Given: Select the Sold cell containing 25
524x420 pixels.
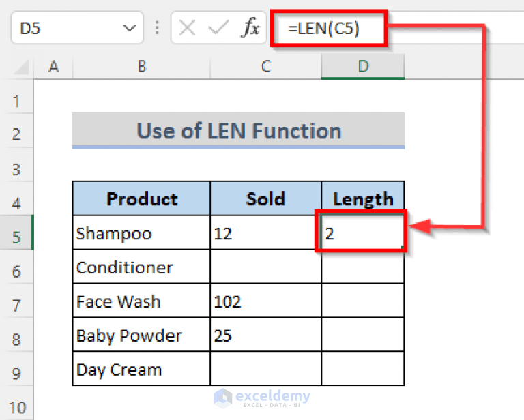Looking at the screenshot, I should click(x=266, y=335).
